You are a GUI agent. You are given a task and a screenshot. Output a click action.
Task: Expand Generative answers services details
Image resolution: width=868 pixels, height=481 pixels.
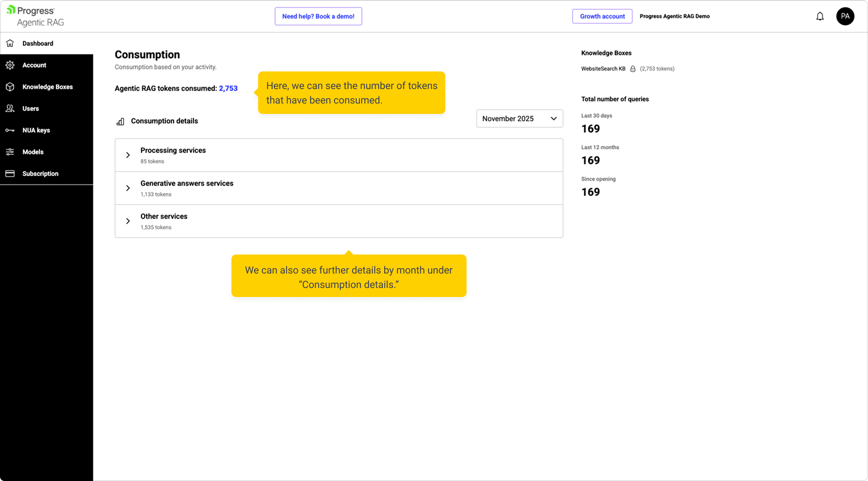pos(128,188)
